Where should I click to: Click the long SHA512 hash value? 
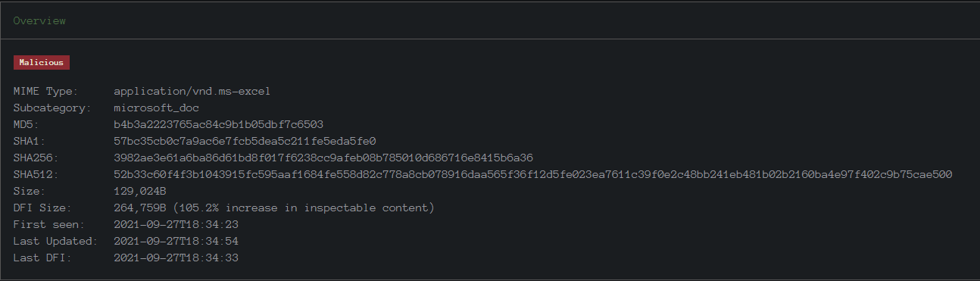click(533, 175)
